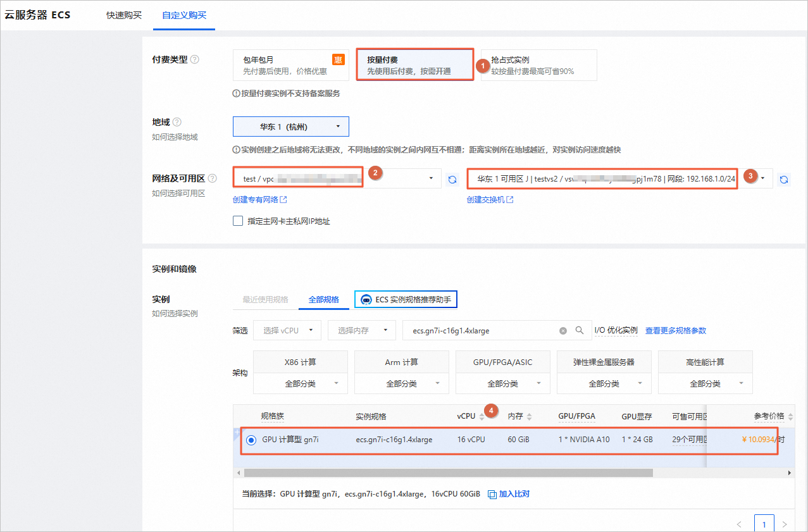Image resolution: width=808 pixels, height=532 pixels.
Task: Click 加入比对 link
Action: coord(514,494)
